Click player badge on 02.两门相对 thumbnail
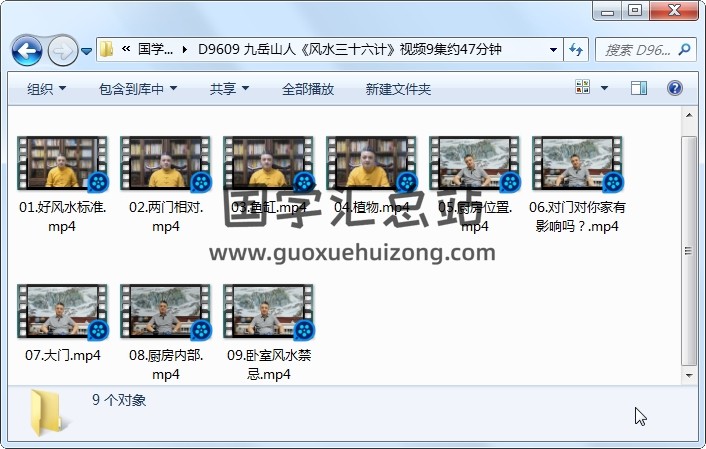706x449 pixels. 201,182
